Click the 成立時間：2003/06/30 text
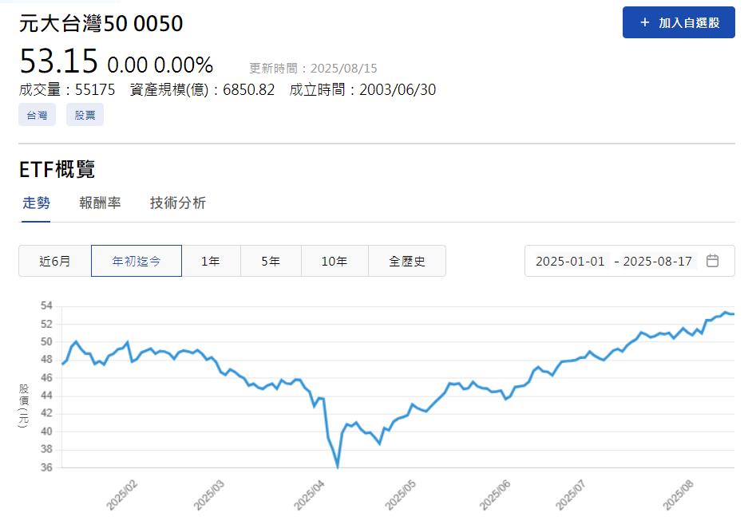The height and width of the screenshot is (532, 756). coord(362,89)
